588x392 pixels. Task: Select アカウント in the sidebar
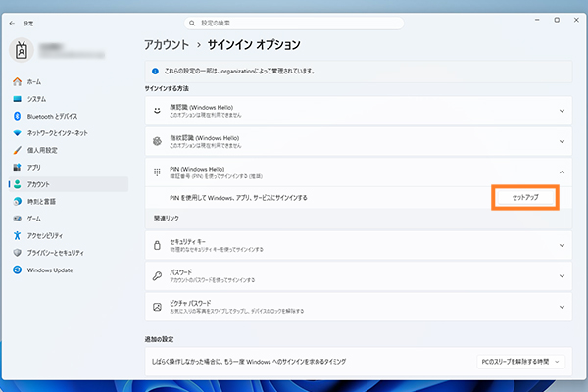coord(69,184)
